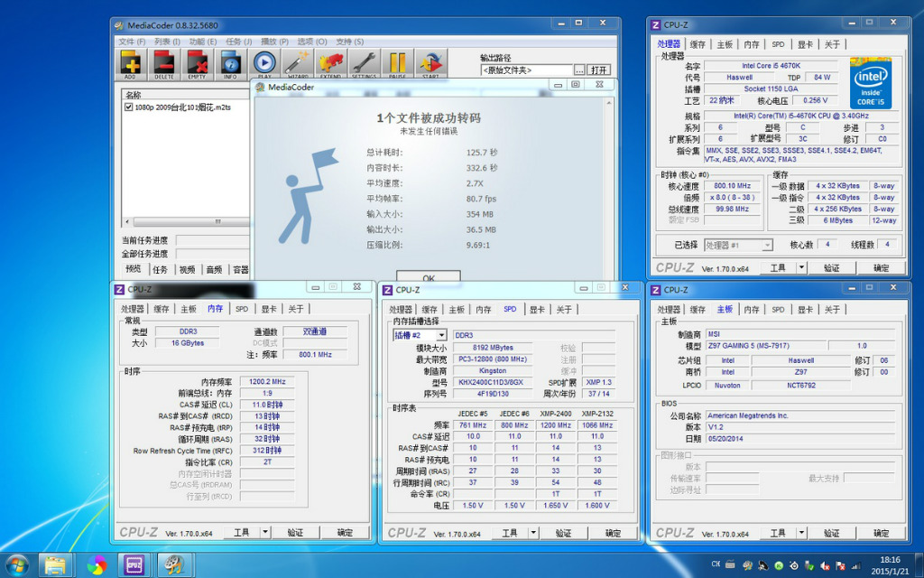Switch to 显卡 tab in SPD CPU-Z window
Screen dimensions: 924x578
(537, 309)
